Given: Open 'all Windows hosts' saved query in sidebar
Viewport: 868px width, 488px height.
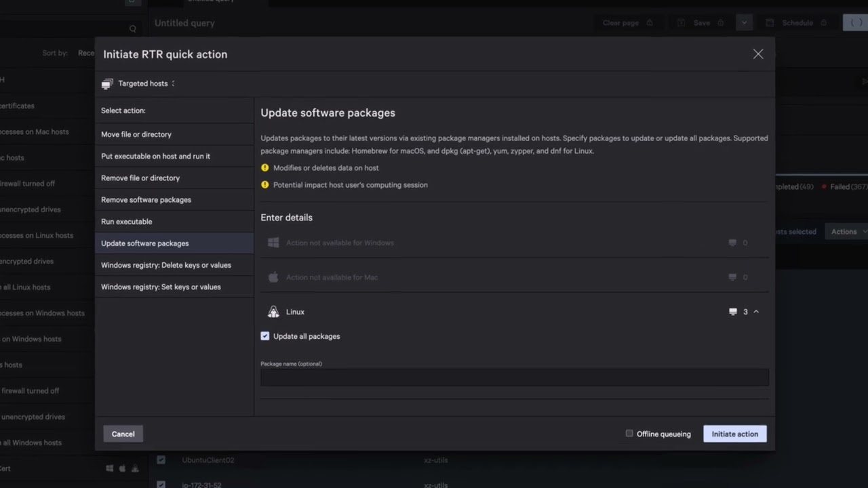Looking at the screenshot, I should pyautogui.click(x=31, y=443).
